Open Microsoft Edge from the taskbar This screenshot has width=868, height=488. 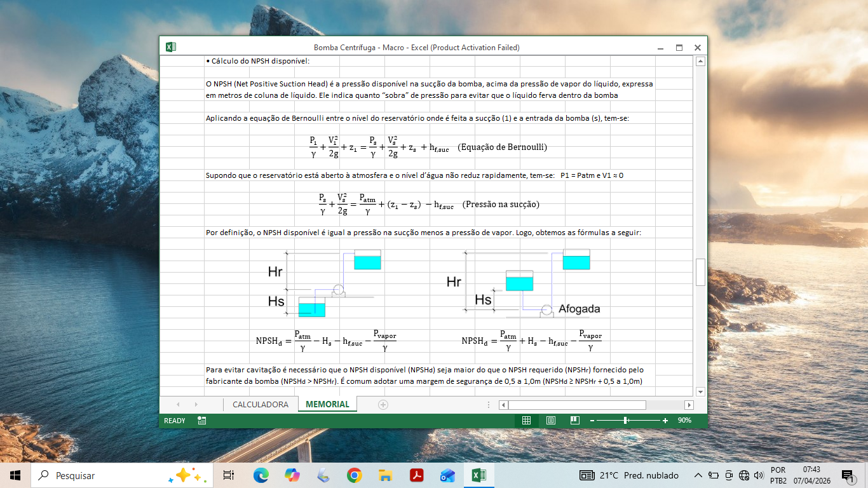pyautogui.click(x=261, y=475)
